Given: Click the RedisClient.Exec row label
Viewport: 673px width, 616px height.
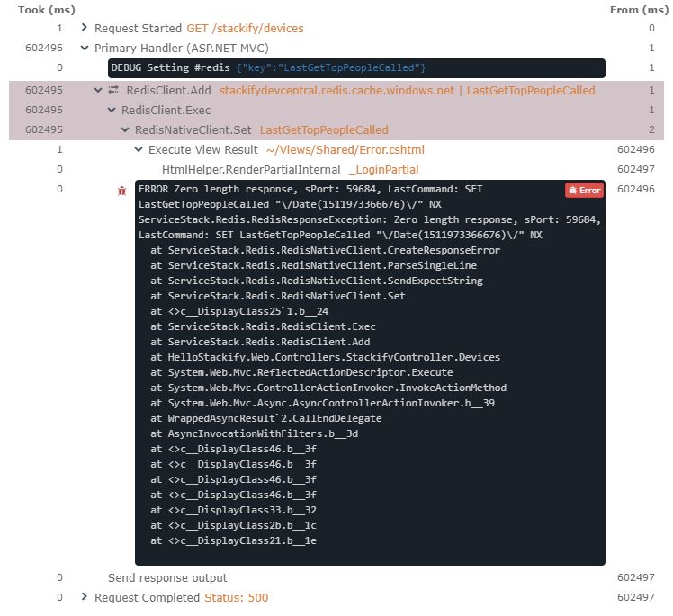Looking at the screenshot, I should (x=166, y=111).
